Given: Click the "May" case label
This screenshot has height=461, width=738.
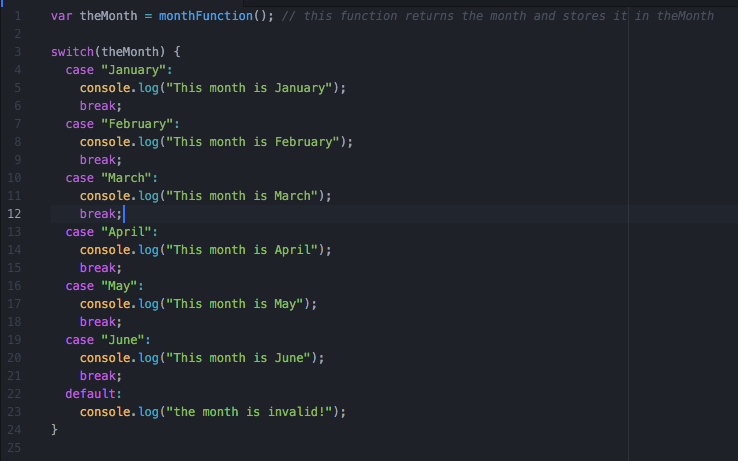Looking at the screenshot, I should (119, 286).
